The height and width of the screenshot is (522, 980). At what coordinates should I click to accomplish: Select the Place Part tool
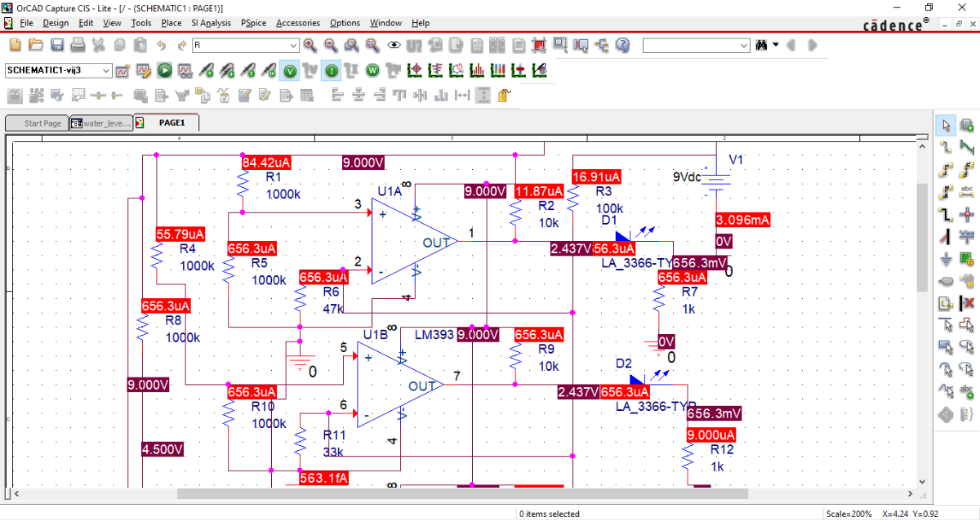[x=968, y=125]
